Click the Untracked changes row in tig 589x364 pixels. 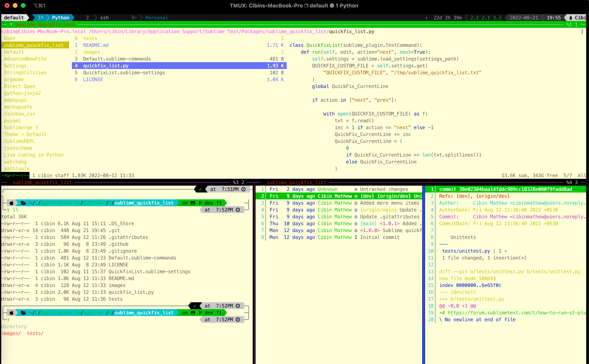[384, 189]
